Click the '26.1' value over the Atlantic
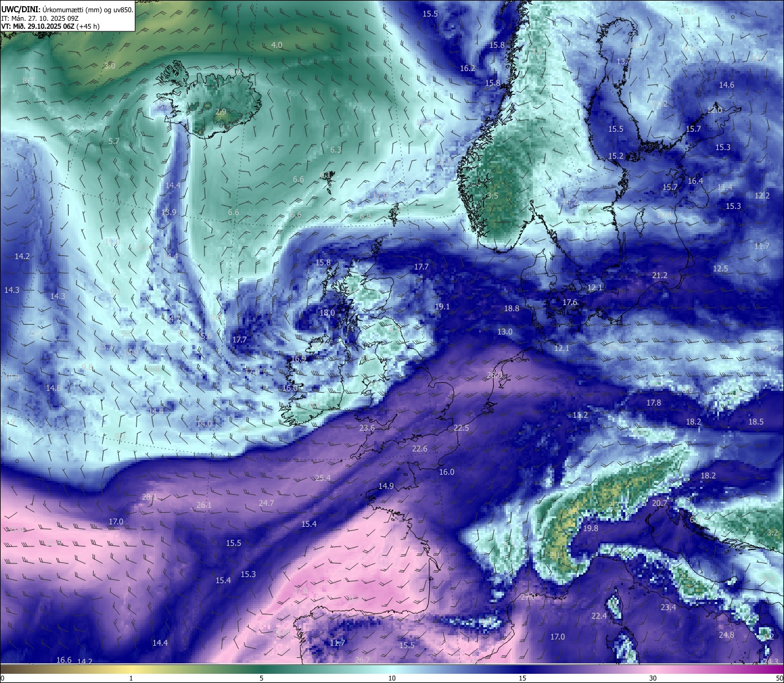The image size is (784, 683). [204, 505]
